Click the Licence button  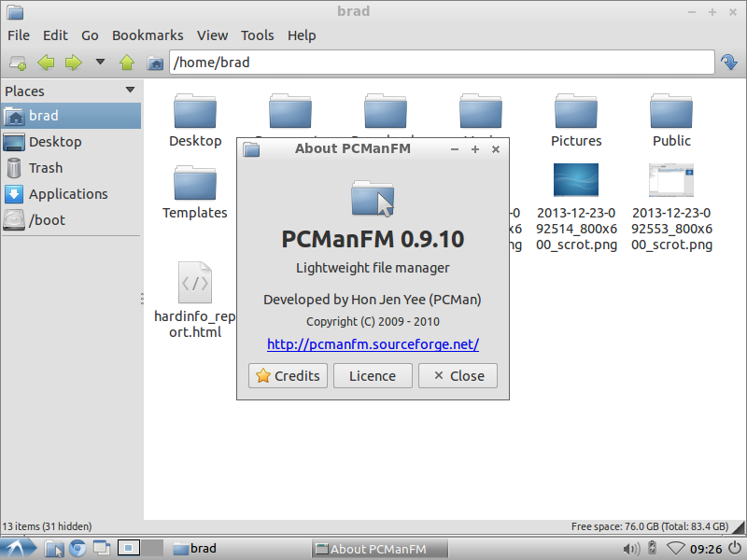coord(373,376)
